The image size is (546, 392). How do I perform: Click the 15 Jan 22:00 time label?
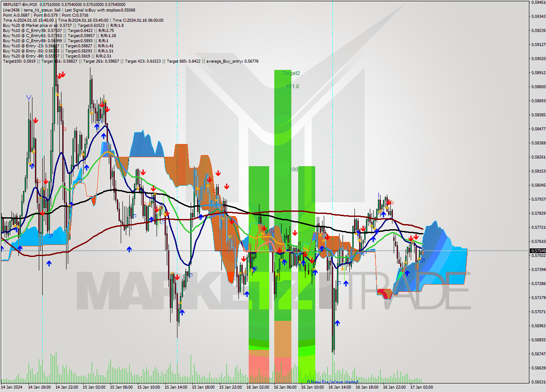coord(230,387)
